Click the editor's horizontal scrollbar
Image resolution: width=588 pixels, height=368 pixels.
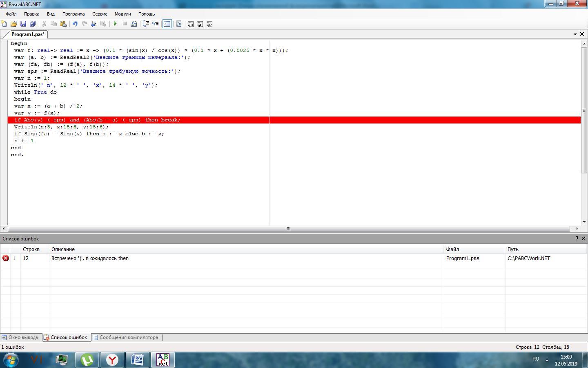[x=289, y=229]
